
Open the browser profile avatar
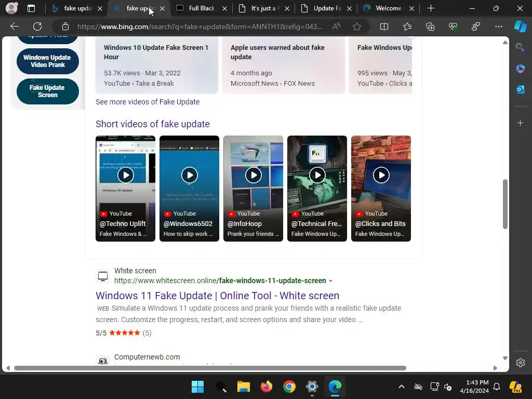(11, 8)
